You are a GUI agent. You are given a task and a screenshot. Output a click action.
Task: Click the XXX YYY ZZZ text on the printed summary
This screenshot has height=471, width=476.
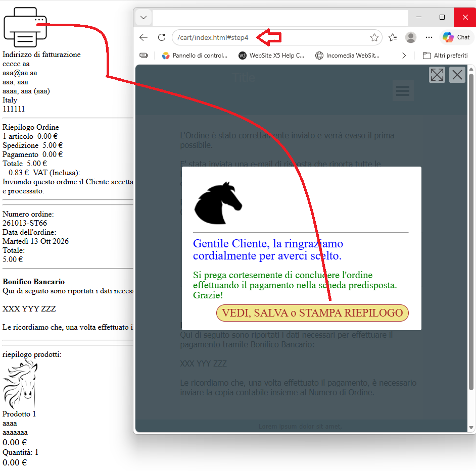tap(29, 309)
